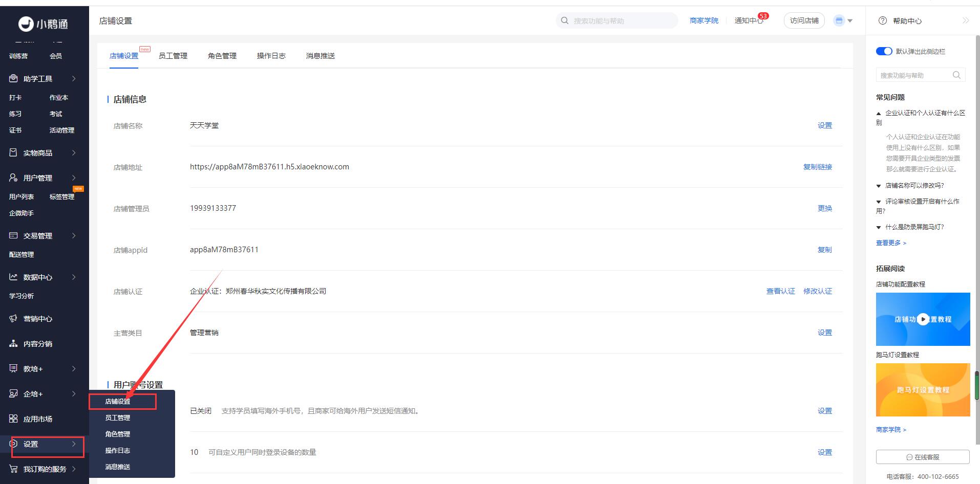Viewport: 980px width, 484px height.
Task: Click the 帮助中心 question mark icon
Action: click(x=882, y=21)
